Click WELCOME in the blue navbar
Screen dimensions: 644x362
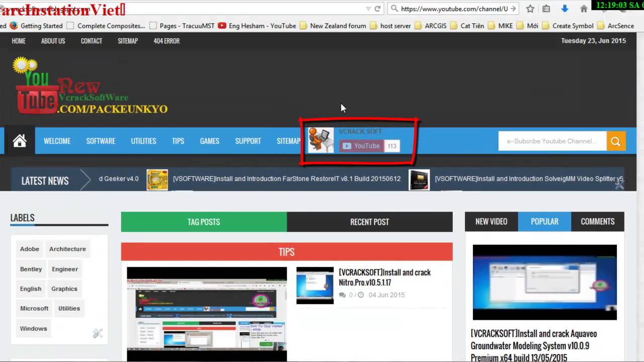57,141
